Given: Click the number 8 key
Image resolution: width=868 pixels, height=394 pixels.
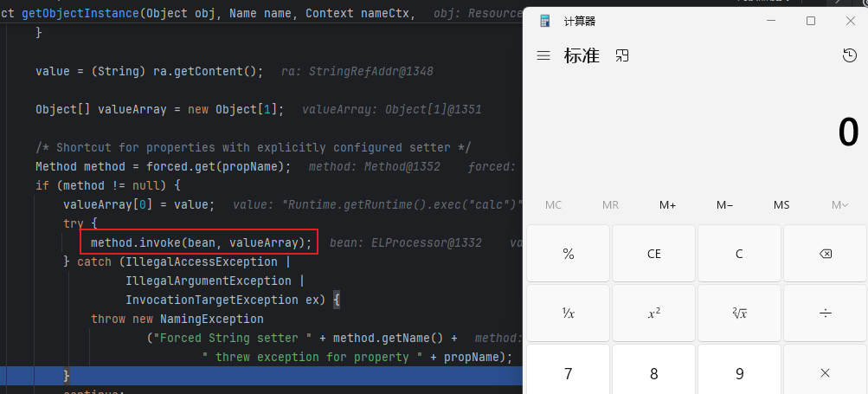Looking at the screenshot, I should tap(653, 373).
